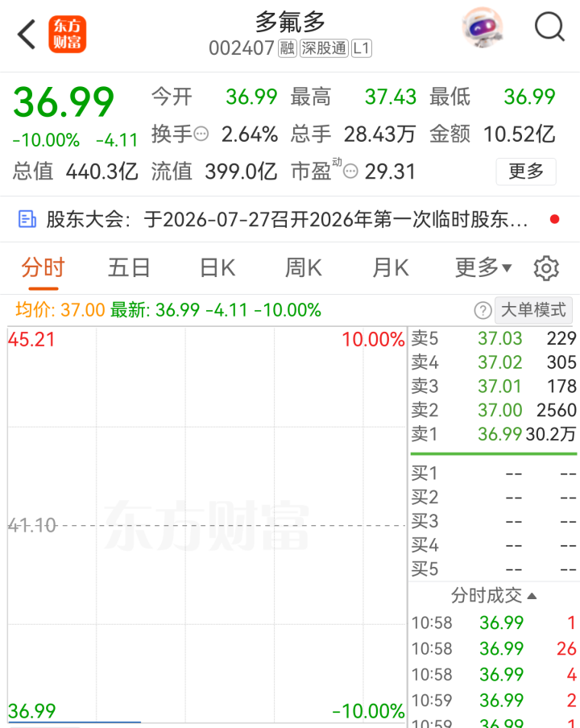Tap the 45.21 upper limit price label
Screen dimensions: 580x728
coord(31,339)
